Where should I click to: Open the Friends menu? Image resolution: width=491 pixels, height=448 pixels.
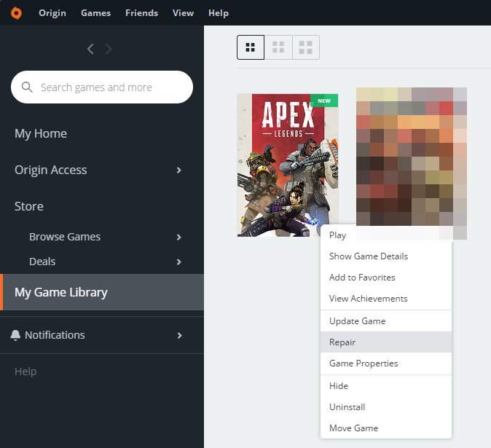[x=141, y=13]
